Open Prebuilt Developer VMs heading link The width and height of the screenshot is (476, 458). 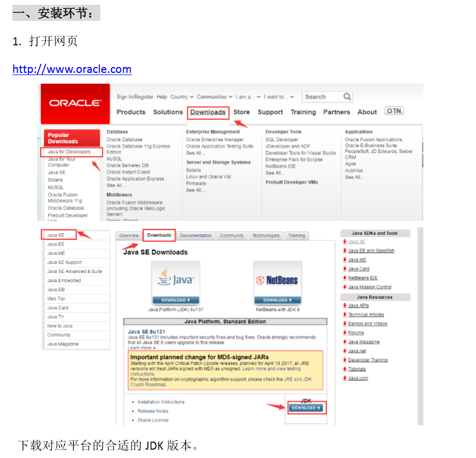[291, 182]
